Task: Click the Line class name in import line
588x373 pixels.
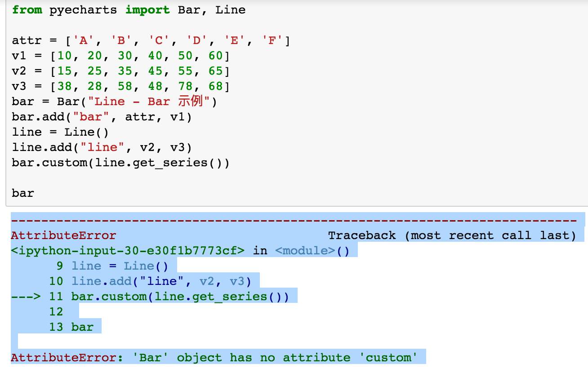Action: [231, 9]
